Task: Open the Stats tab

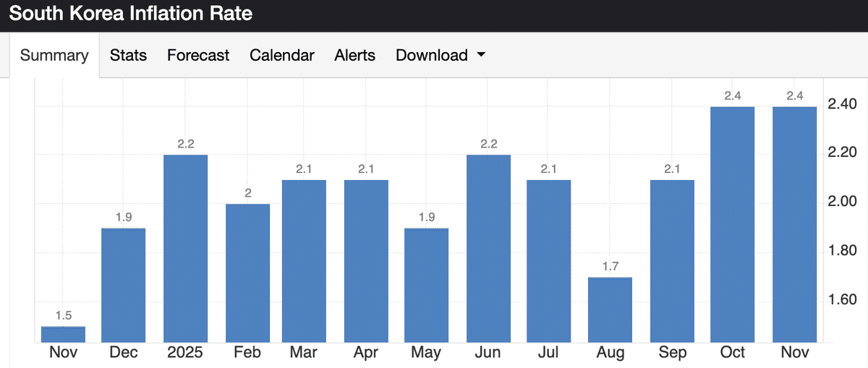Action: click(x=128, y=56)
